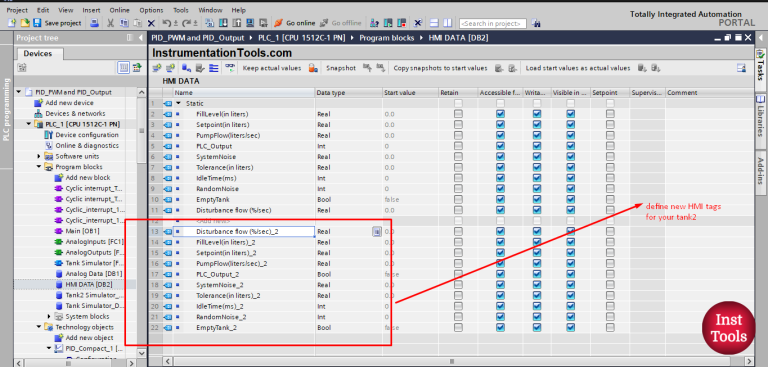Expand System blocks tree node
Image resolution: width=768 pixels, height=367 pixels.
(x=49, y=316)
